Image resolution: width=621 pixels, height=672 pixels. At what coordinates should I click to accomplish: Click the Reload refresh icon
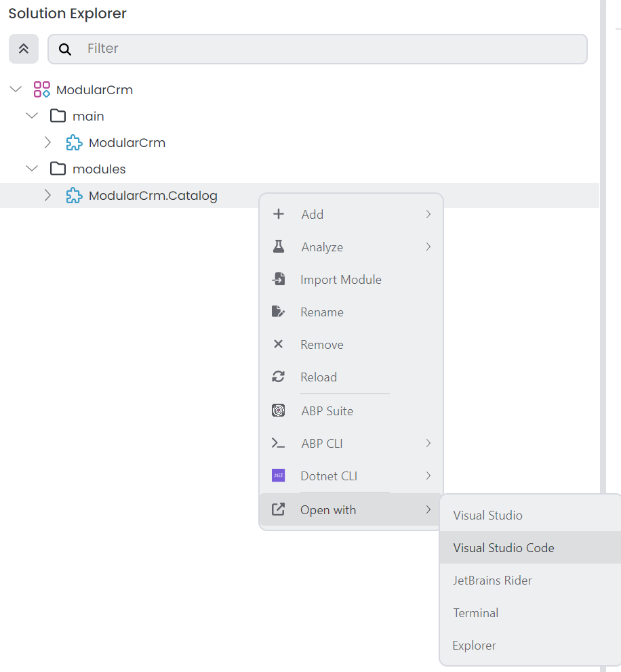[x=278, y=377]
